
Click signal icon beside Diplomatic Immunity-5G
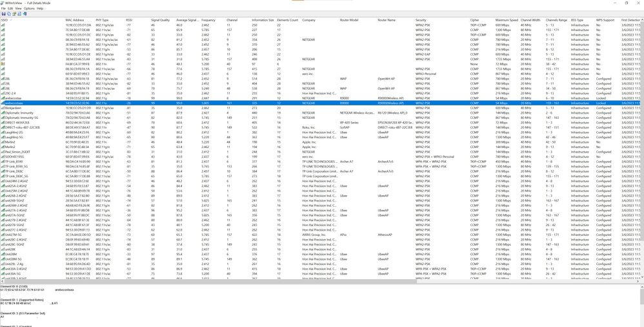3,118
